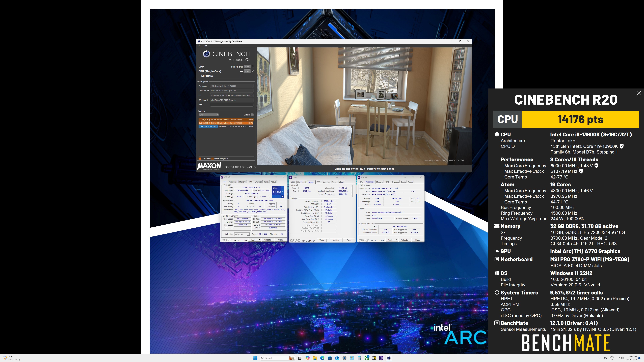Switch to Cinebench taskbar icon
644x362 pixels.
[x=389, y=358]
